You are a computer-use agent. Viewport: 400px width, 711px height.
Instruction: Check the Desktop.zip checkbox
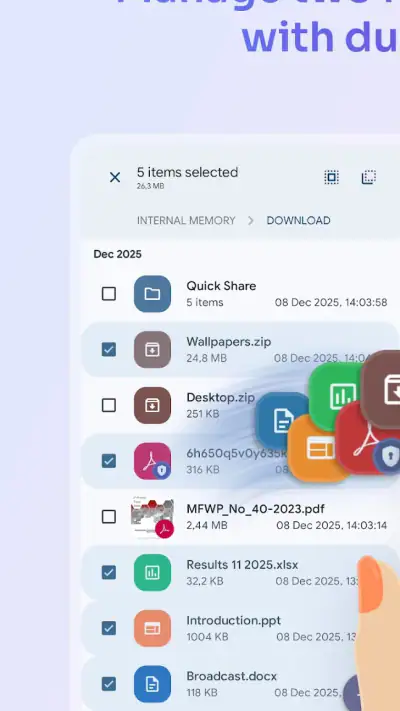coord(109,405)
